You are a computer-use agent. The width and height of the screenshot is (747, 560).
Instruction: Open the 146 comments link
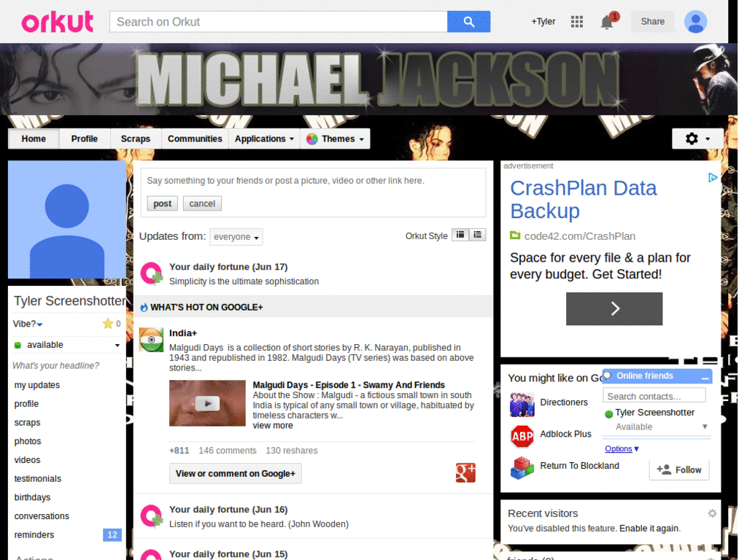[228, 451]
